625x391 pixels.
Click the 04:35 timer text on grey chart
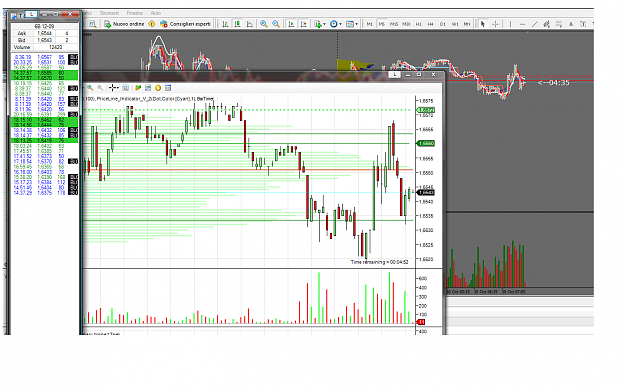(554, 83)
